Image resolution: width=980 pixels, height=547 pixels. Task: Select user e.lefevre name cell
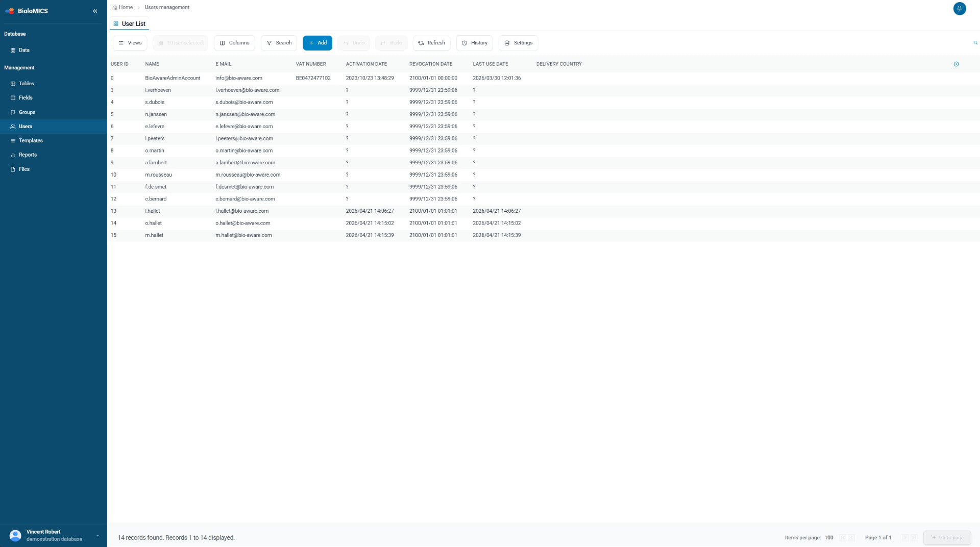[155, 127]
